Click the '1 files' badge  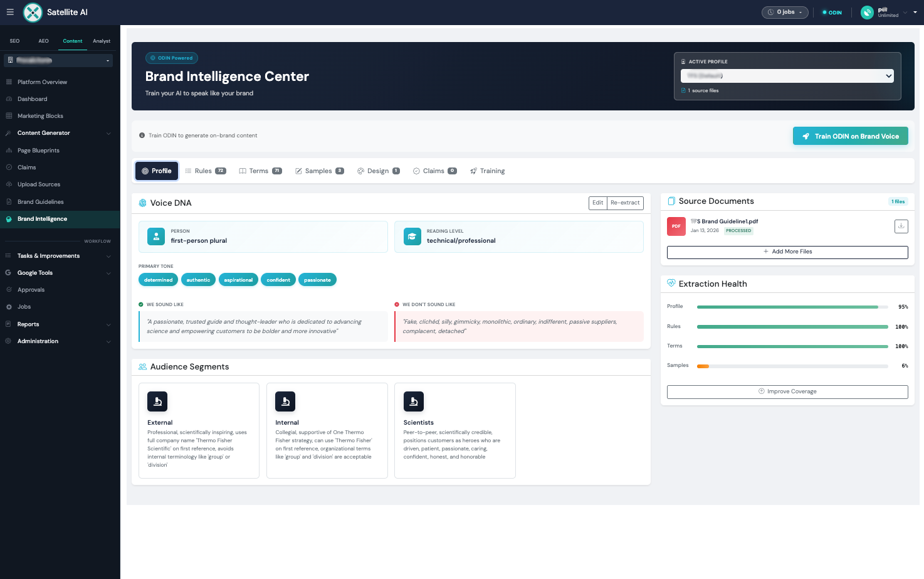(898, 201)
